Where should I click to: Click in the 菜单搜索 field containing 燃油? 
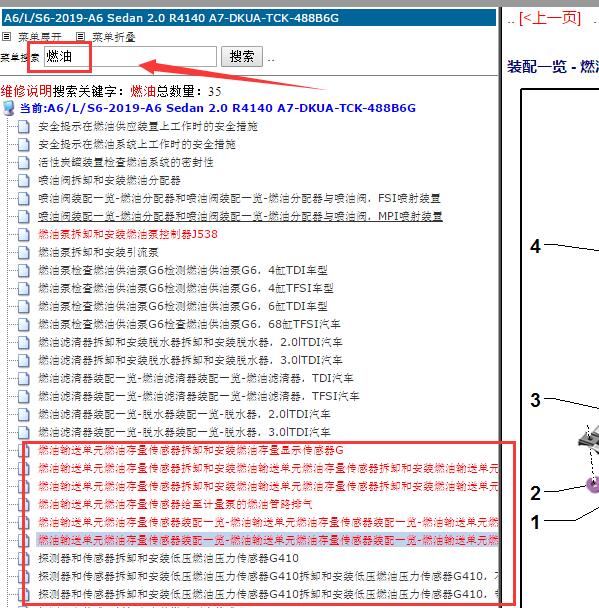tap(130, 57)
